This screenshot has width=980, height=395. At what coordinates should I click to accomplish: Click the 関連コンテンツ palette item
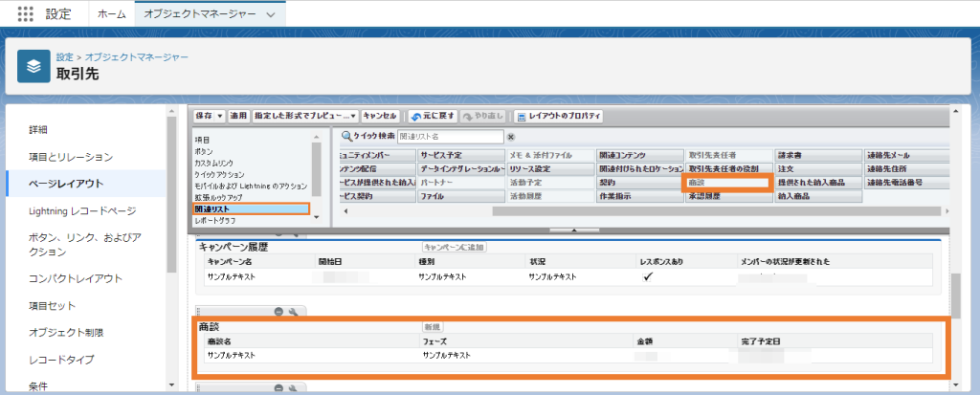coord(639,155)
